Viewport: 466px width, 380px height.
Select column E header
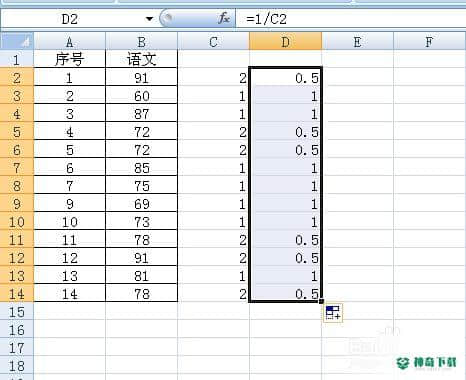coord(357,42)
